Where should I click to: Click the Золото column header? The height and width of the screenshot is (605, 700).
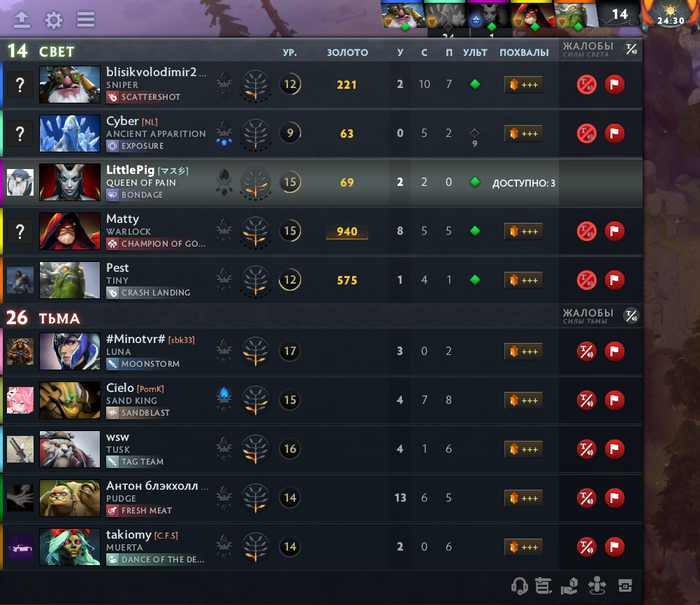[x=347, y=53]
